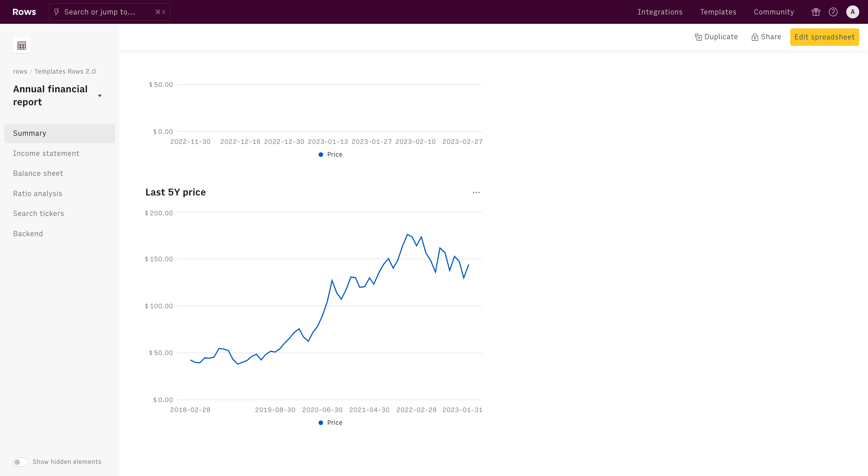Viewport: 868px width, 476px height.
Task: Click the 2023-02-27 axis label
Action: point(462,142)
